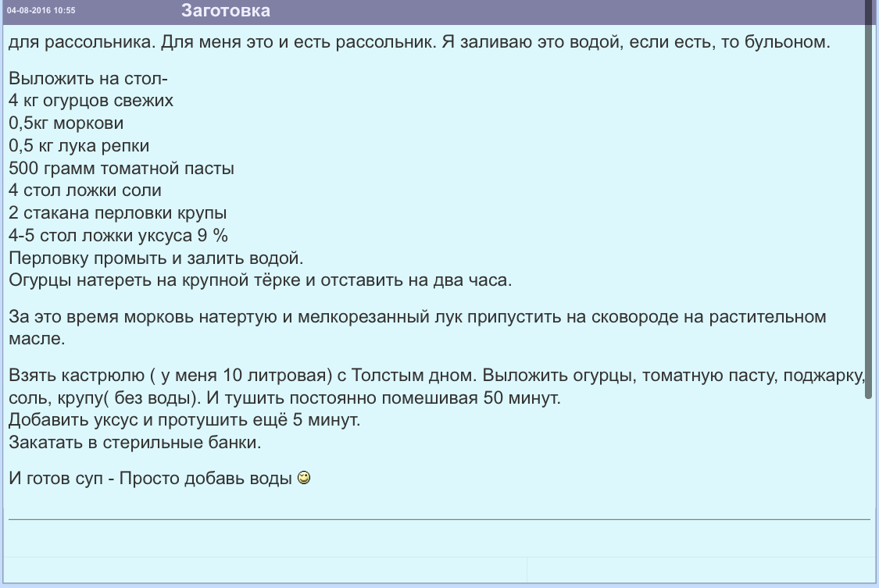The image size is (879, 588).
Task: Click the paragraph starting "За это время морковь"
Action: point(418,328)
